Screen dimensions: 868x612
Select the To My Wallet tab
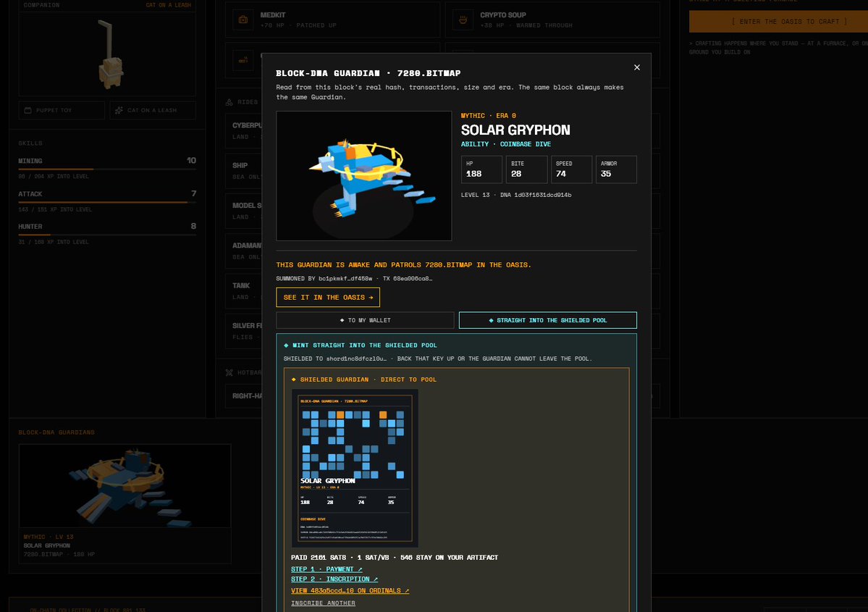pos(365,320)
